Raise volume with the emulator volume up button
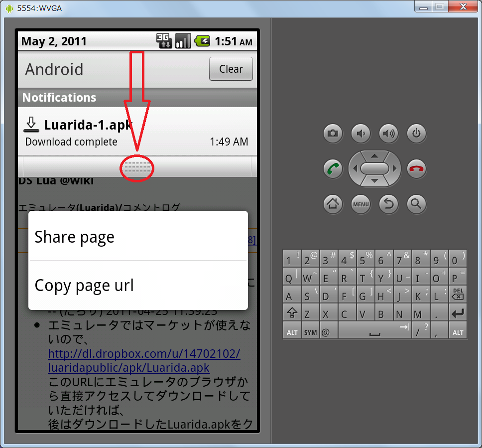This screenshot has height=448, width=482. click(x=389, y=133)
